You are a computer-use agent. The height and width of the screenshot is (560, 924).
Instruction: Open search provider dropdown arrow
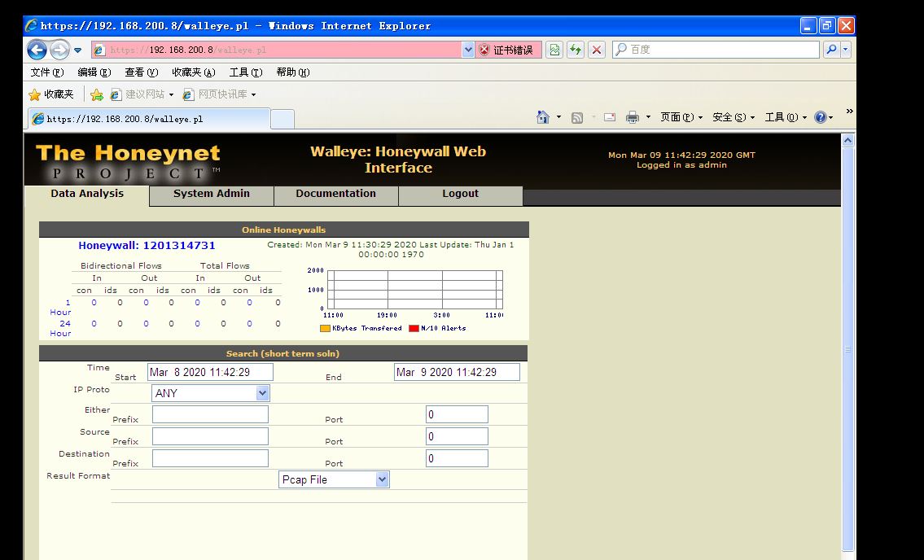846,50
